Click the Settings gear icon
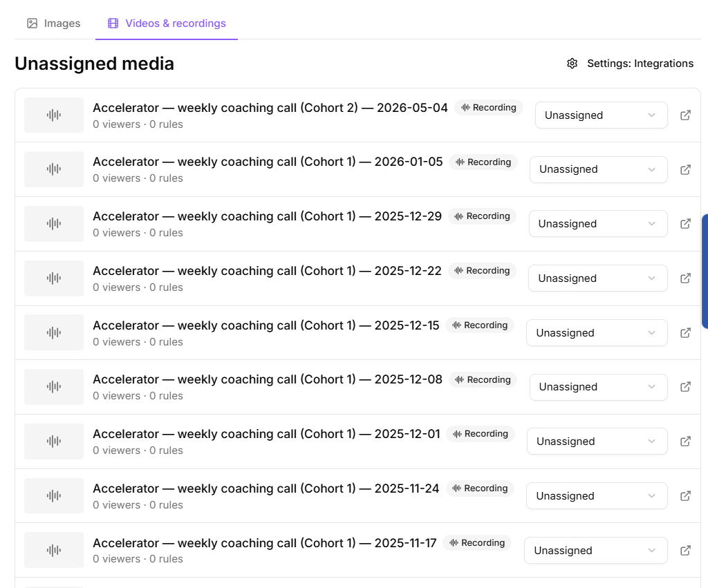Viewport: 708px width, 588px height. point(572,64)
